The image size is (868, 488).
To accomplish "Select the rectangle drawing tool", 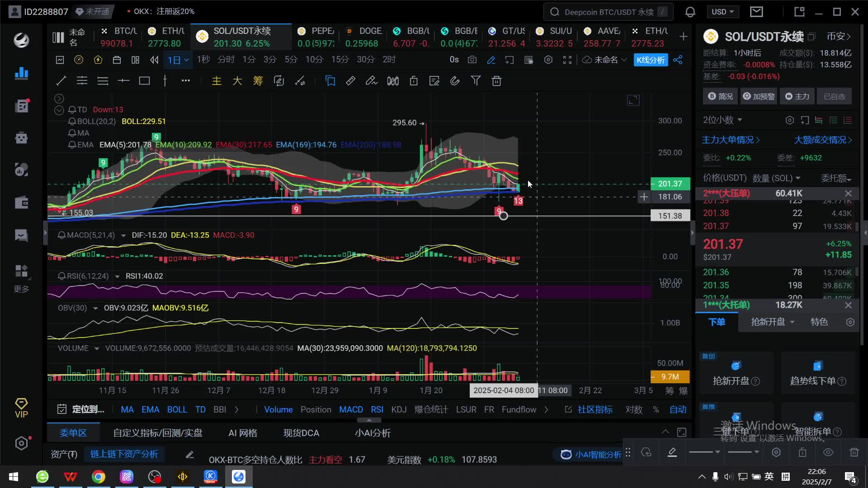I will point(144,81).
